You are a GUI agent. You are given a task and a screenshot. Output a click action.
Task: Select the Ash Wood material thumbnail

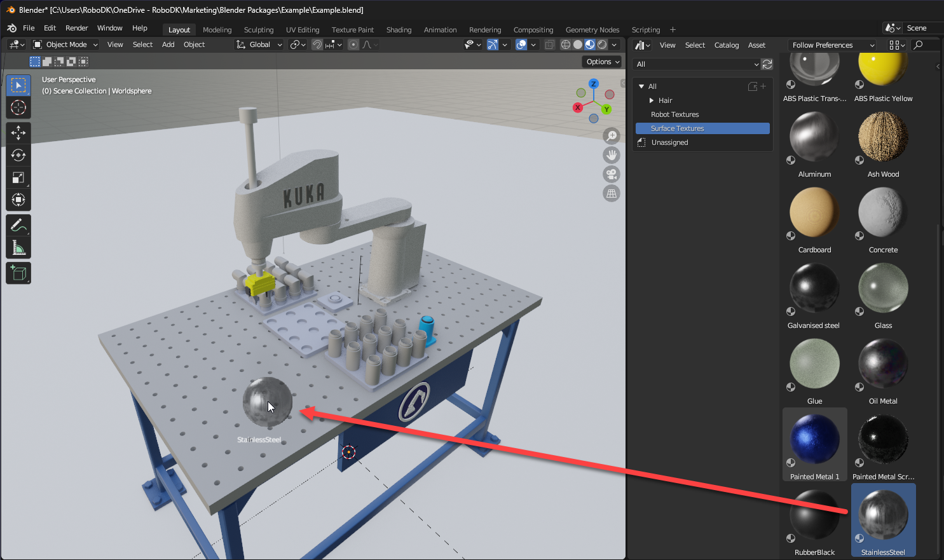point(883,138)
